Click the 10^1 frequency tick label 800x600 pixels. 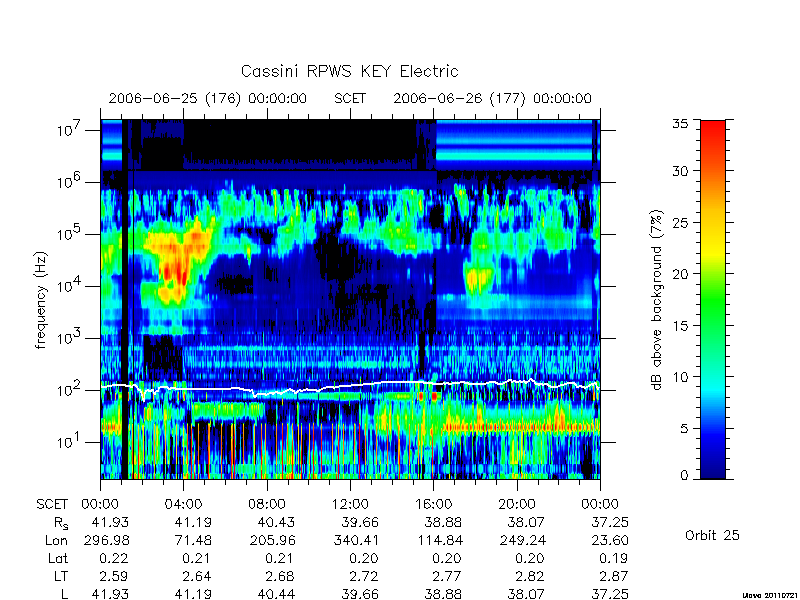(x=70, y=441)
